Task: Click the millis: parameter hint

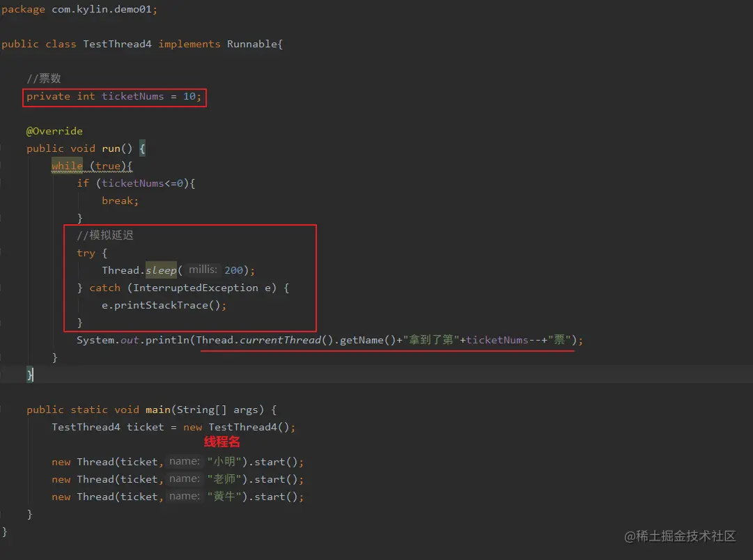Action: point(203,270)
